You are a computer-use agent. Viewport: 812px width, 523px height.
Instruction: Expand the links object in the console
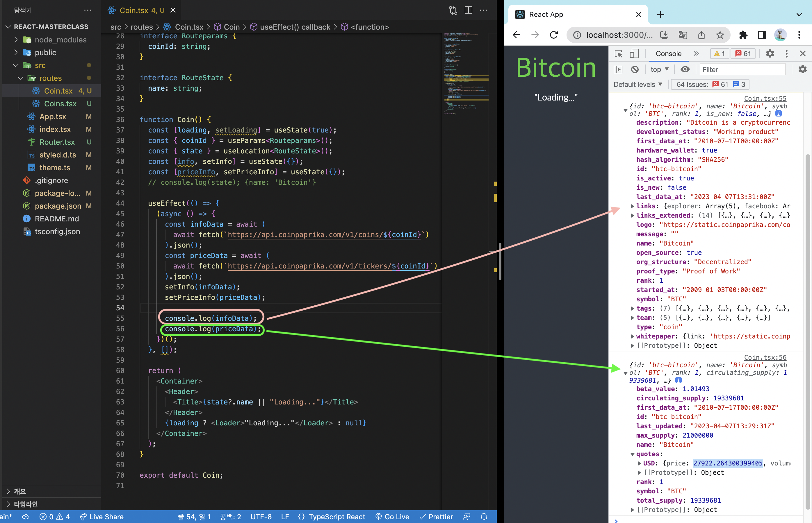[x=632, y=206]
